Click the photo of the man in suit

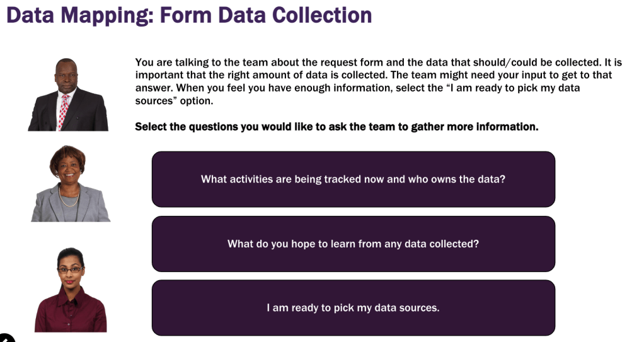coord(68,95)
